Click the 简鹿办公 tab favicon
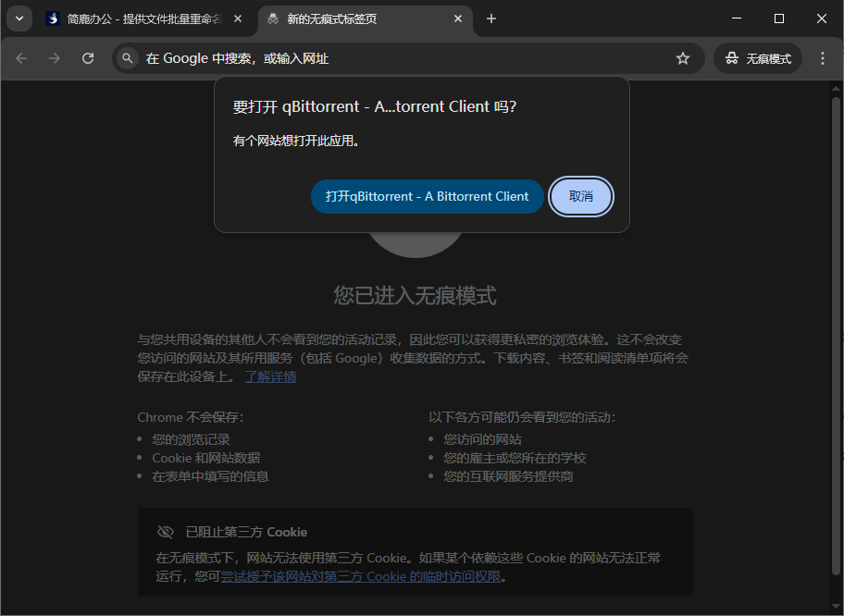The height and width of the screenshot is (616, 844). click(x=52, y=18)
